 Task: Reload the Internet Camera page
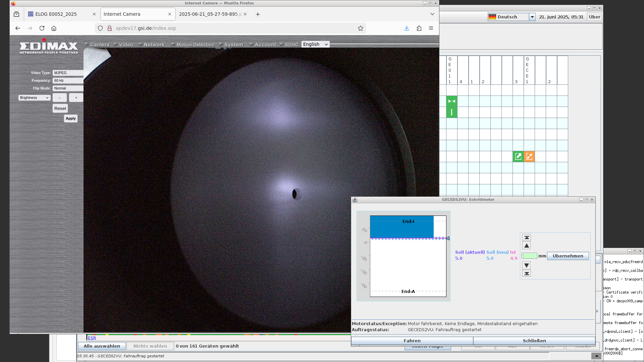coord(42,28)
